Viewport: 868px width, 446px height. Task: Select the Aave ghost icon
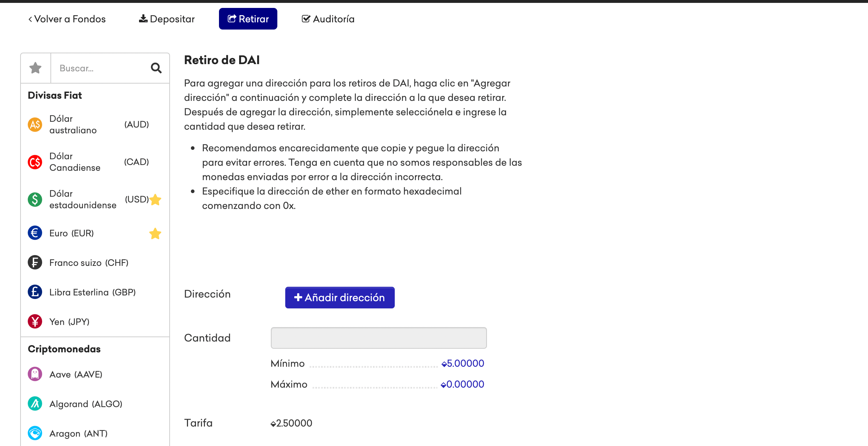tap(35, 374)
